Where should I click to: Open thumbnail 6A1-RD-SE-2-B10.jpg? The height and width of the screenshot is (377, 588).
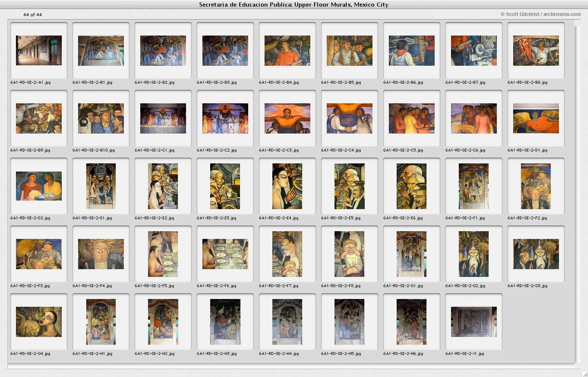coord(101,118)
